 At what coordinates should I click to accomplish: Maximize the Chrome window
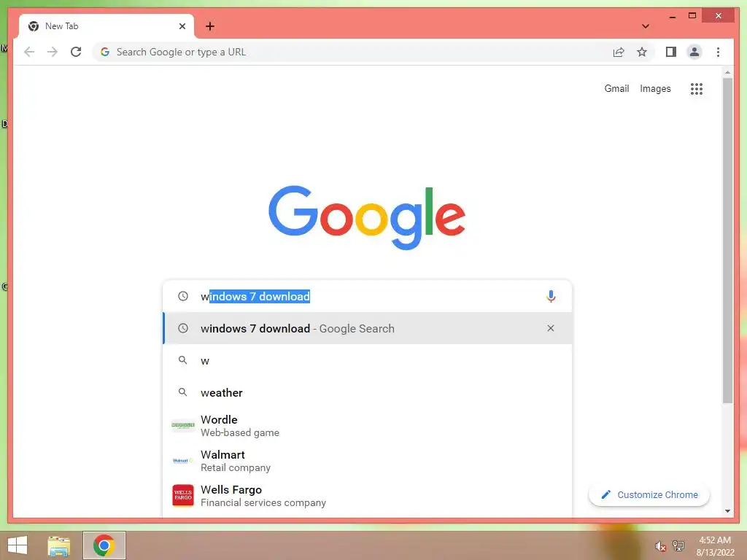tap(692, 16)
